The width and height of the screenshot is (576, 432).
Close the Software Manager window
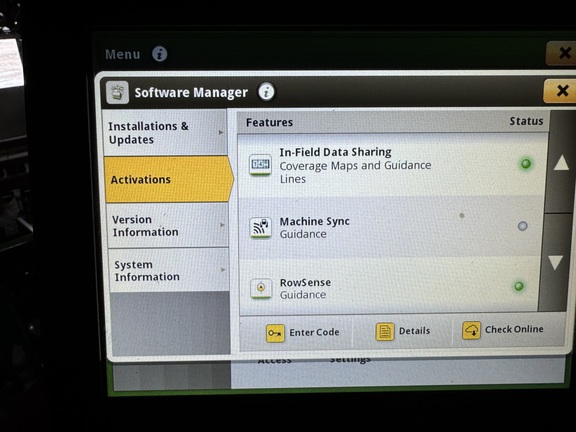562,90
